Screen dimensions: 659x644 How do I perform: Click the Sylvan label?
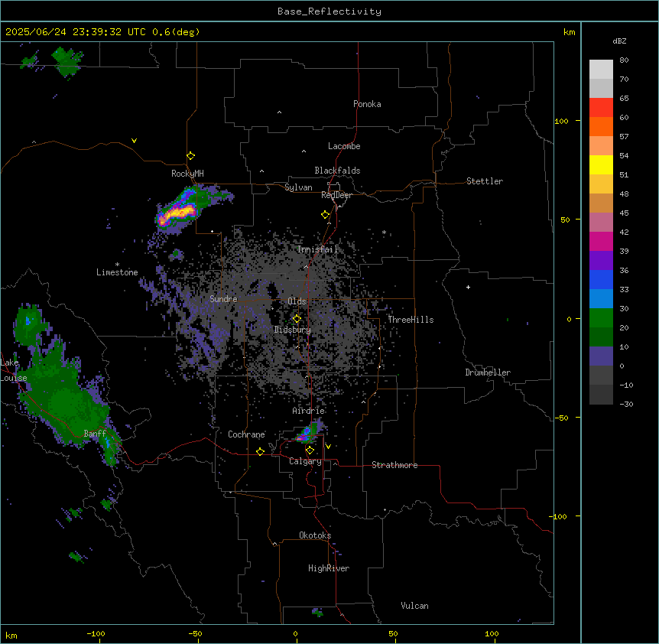point(298,187)
